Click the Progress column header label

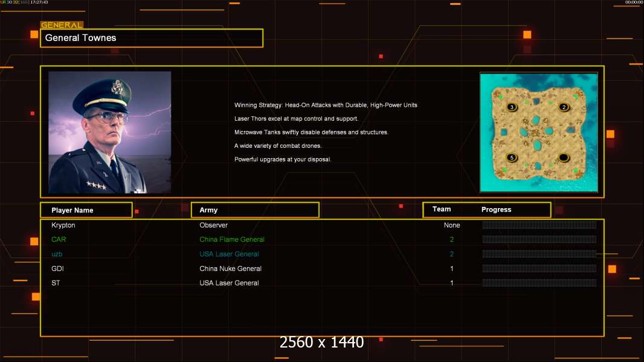tap(496, 209)
